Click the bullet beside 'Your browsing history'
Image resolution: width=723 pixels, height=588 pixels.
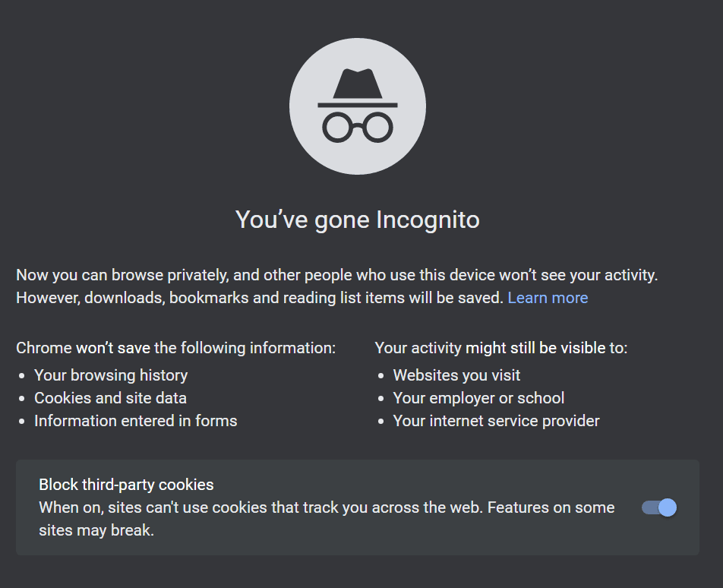coord(22,375)
